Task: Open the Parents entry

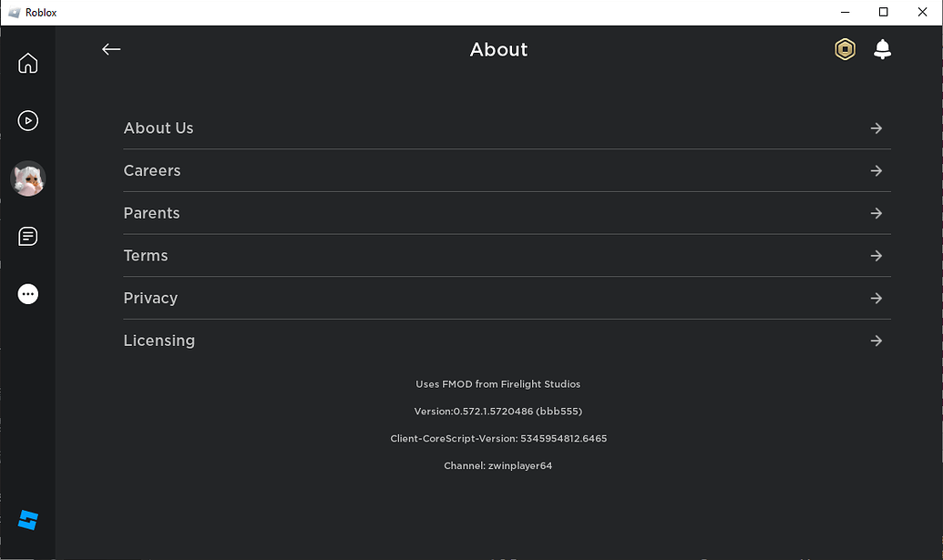Action: click(x=151, y=213)
